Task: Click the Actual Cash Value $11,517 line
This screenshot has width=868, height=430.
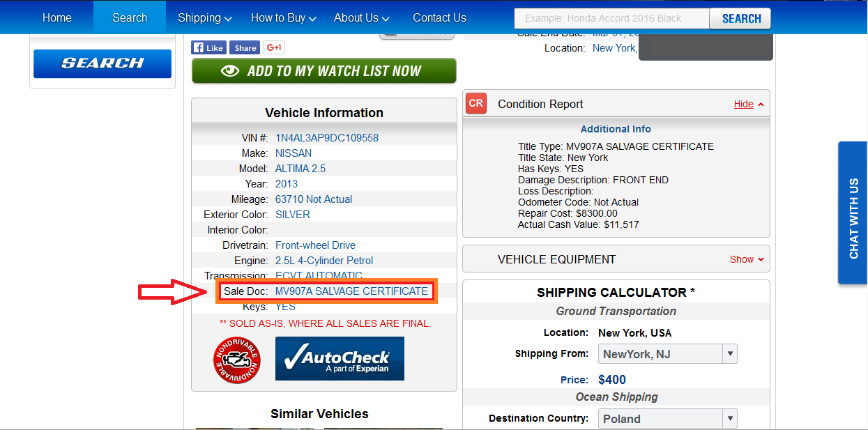Action: 579,224
